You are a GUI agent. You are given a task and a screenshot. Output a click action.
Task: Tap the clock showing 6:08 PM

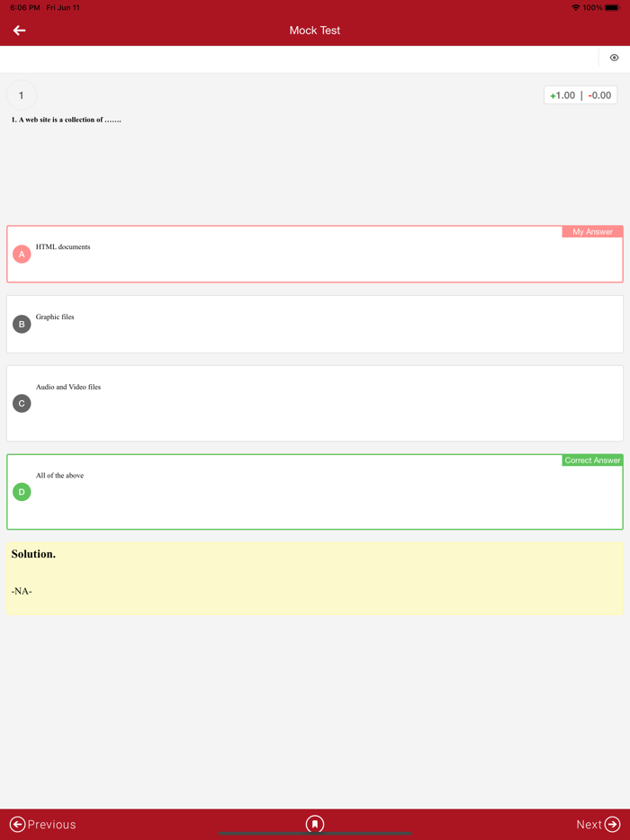(x=18, y=7)
